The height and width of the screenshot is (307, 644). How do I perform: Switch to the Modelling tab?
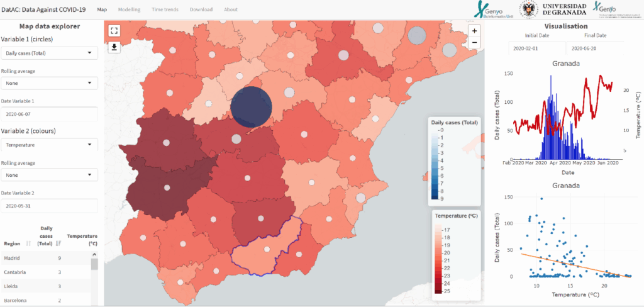click(129, 9)
